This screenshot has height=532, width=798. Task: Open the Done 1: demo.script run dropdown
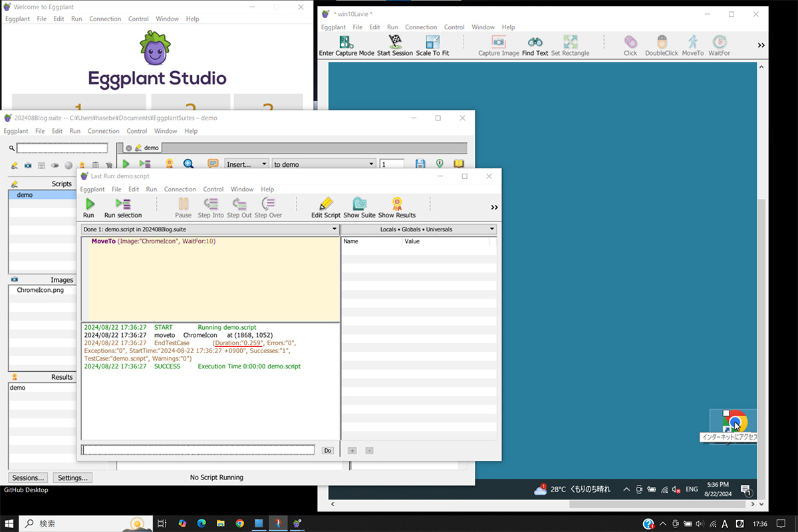209,229
